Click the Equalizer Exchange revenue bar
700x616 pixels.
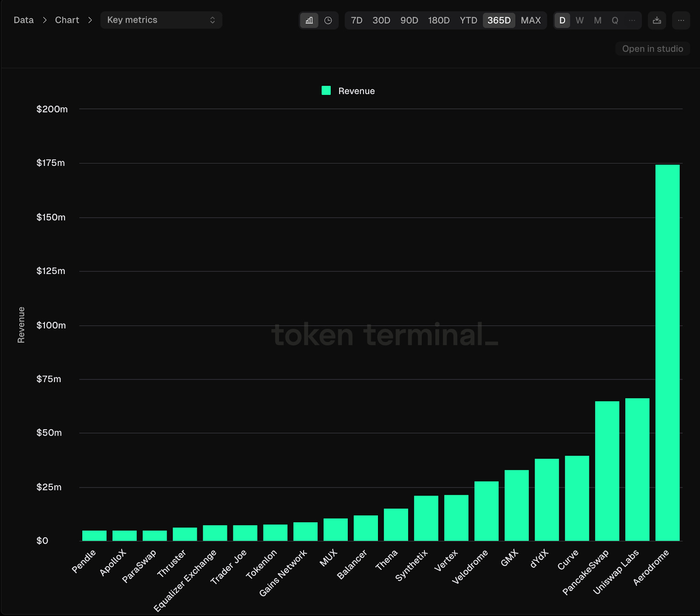point(215,533)
